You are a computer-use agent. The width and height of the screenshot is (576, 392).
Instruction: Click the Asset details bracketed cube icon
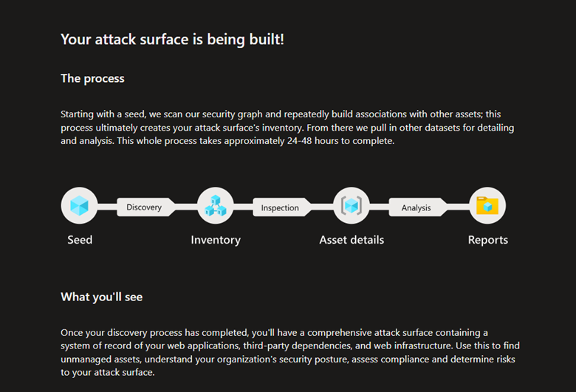pyautogui.click(x=352, y=205)
